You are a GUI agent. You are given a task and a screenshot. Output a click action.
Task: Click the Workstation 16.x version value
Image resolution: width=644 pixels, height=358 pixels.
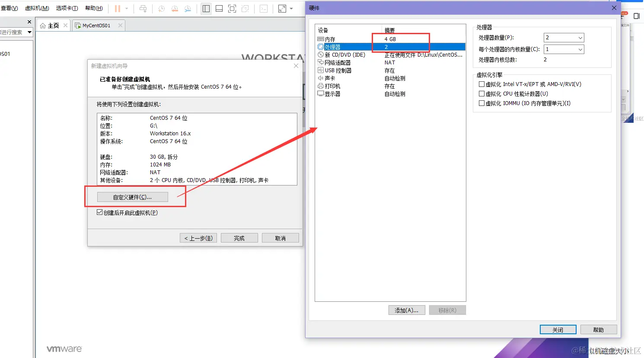pyautogui.click(x=170, y=134)
